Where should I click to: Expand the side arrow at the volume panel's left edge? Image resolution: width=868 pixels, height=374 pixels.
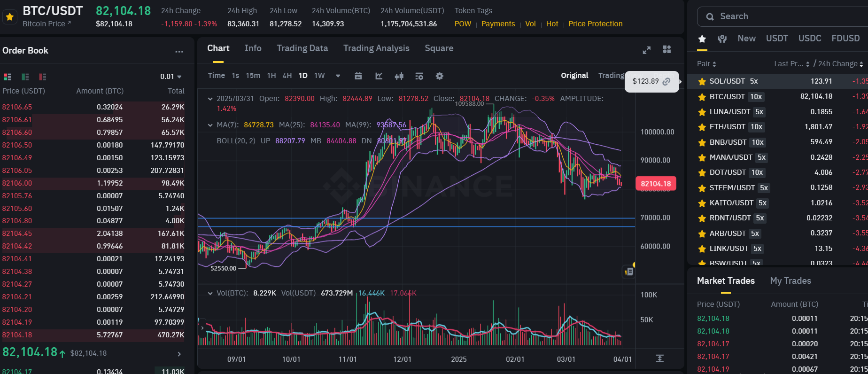202,327
